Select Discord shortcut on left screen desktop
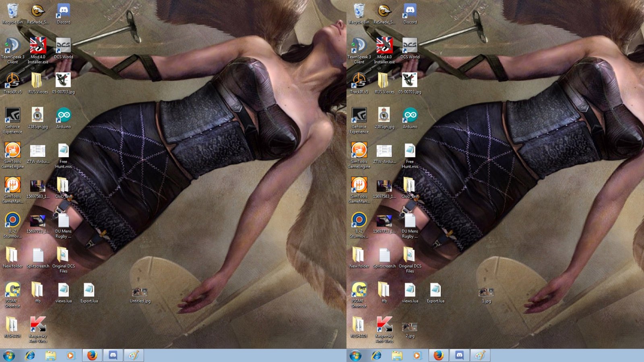This screenshot has width=644, height=362. pos(63,14)
